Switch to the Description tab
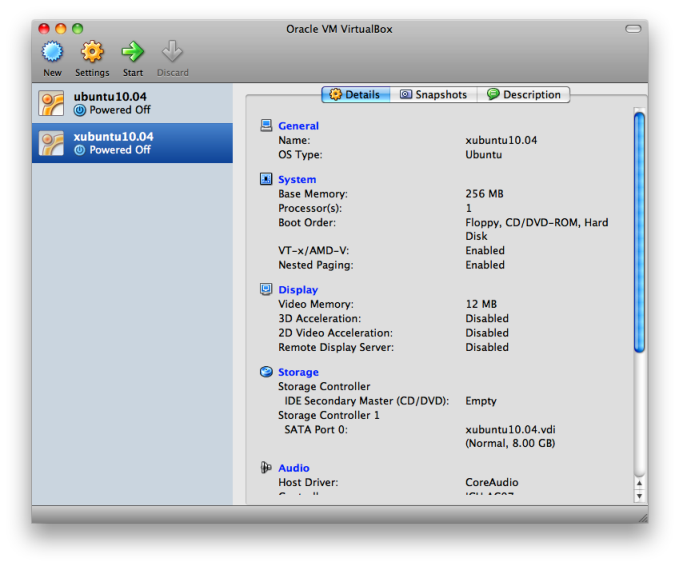679x566 pixels. (524, 94)
